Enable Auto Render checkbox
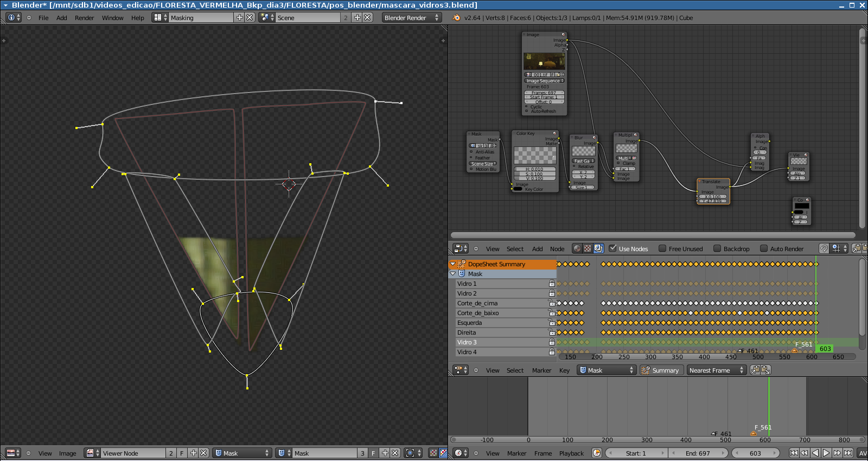The width and height of the screenshot is (868, 461). tap(764, 248)
